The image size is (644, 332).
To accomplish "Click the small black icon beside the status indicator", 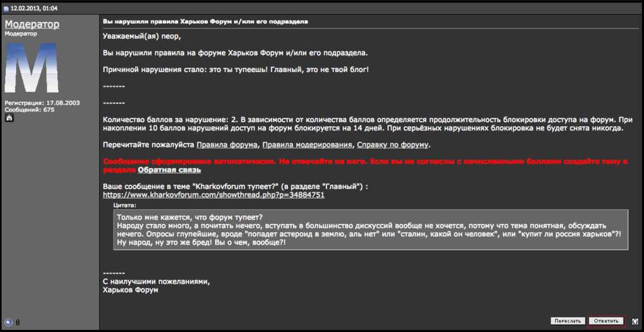I will (x=17, y=322).
